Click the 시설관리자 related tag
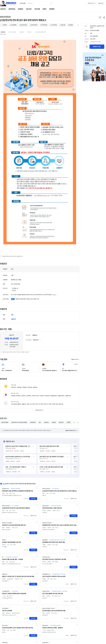 coord(46,422)
